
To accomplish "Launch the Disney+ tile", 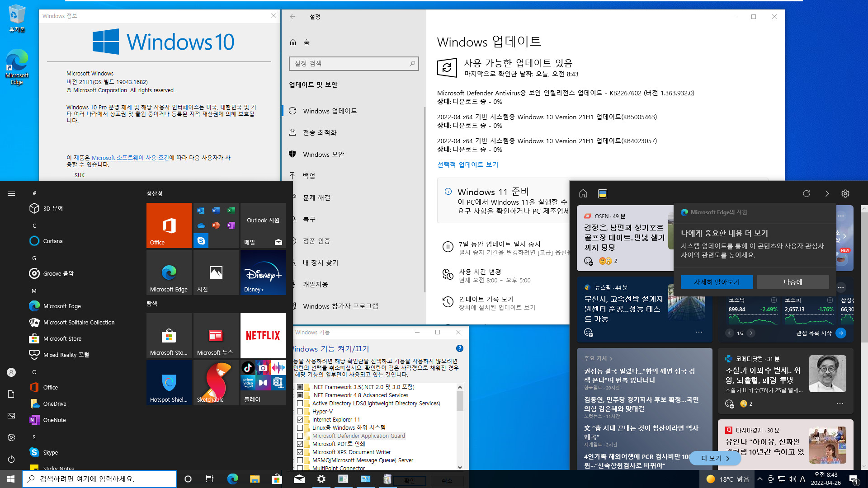I will click(x=263, y=272).
